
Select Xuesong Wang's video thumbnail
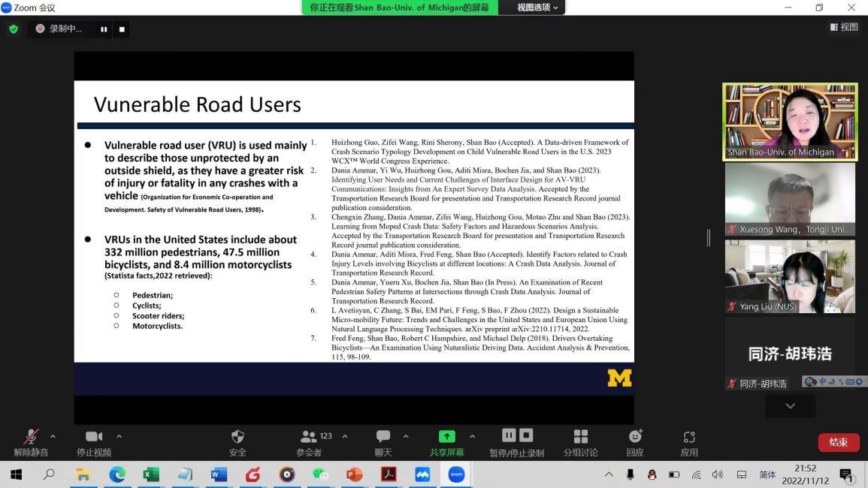pos(789,199)
